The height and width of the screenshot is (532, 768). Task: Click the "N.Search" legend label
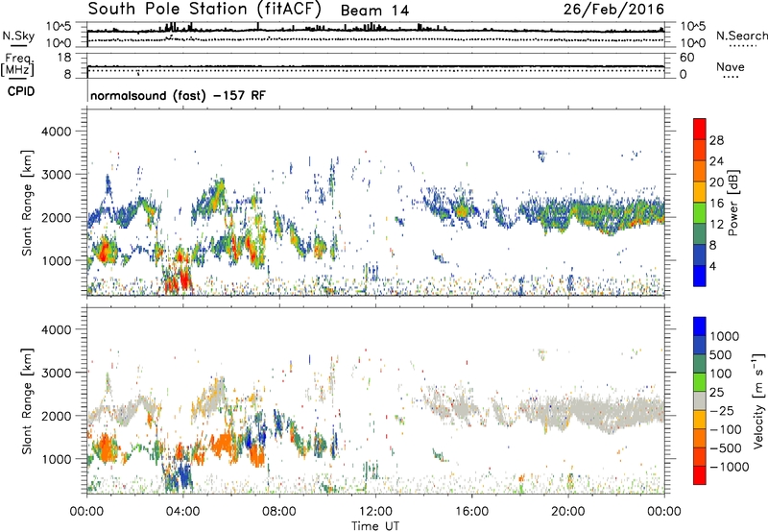click(741, 36)
